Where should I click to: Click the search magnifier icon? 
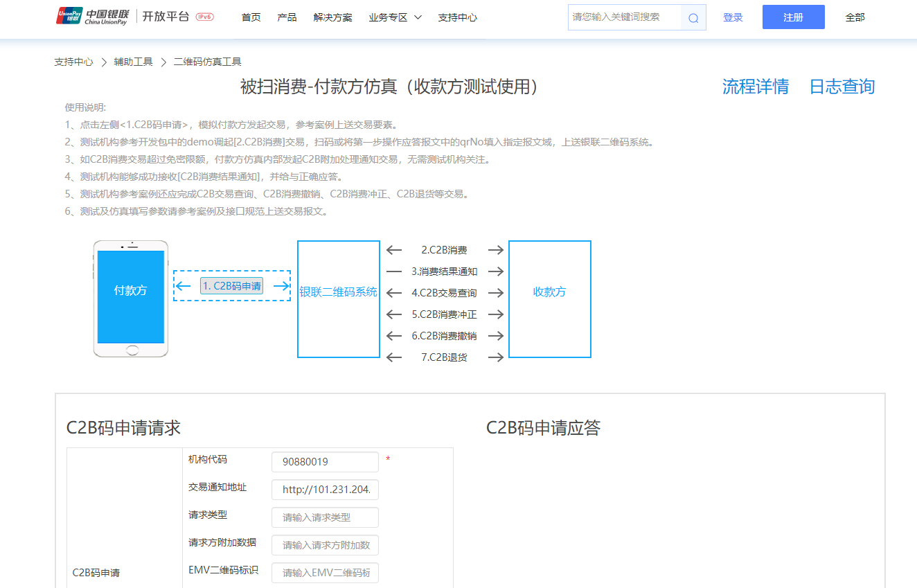(693, 18)
